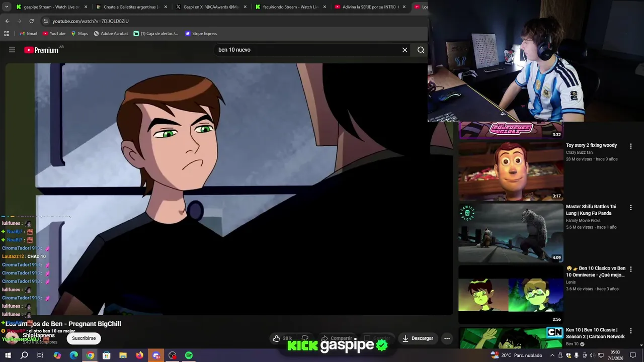This screenshot has width=644, height=362.
Task: Open Copilot from the taskbar
Action: coord(57,355)
